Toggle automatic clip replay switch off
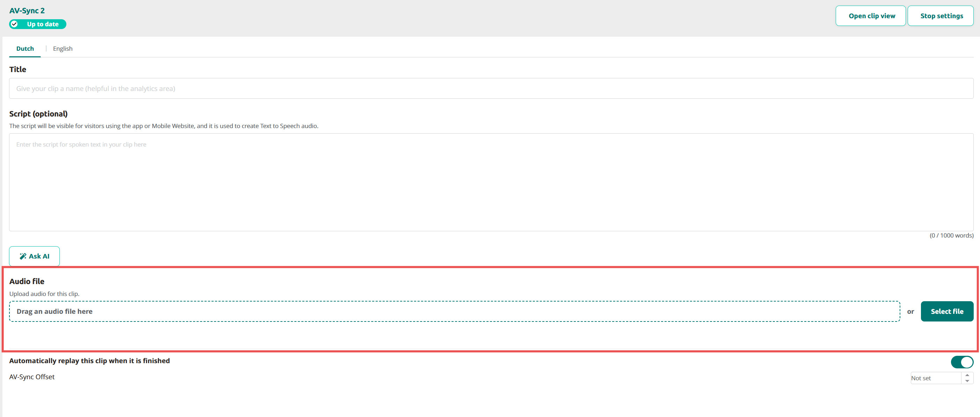The image size is (980, 417). [x=962, y=362]
